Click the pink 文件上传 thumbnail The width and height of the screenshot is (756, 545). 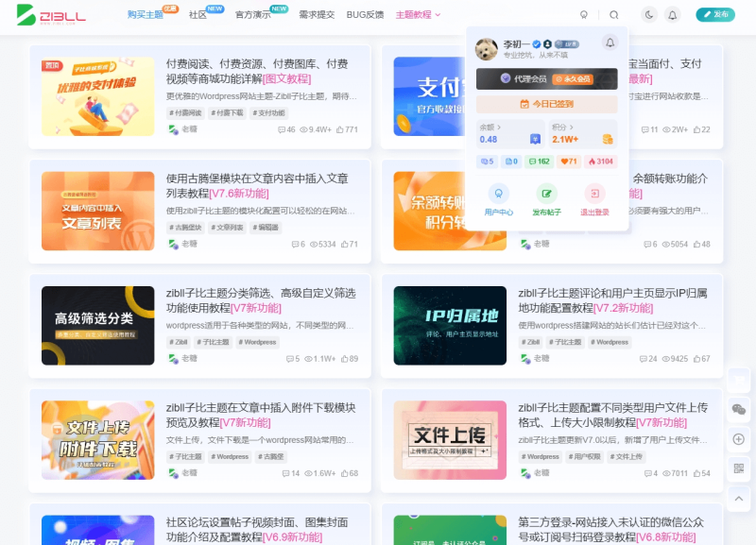click(x=450, y=440)
